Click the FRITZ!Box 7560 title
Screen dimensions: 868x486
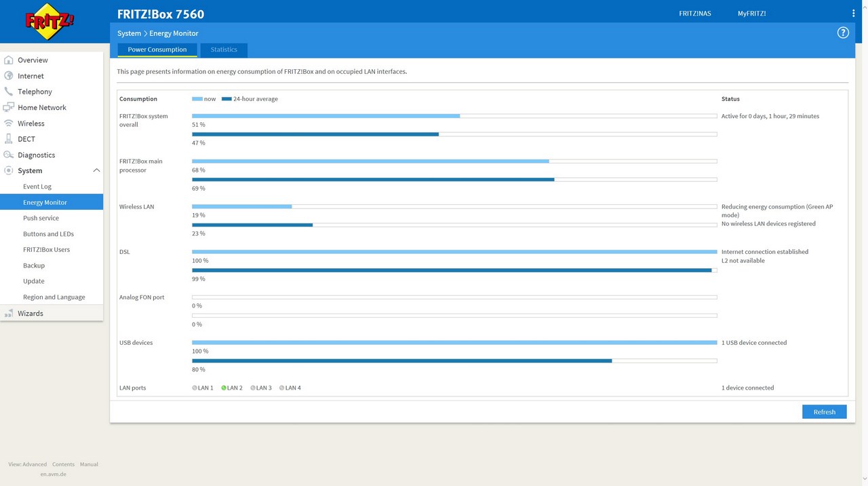[161, 14]
